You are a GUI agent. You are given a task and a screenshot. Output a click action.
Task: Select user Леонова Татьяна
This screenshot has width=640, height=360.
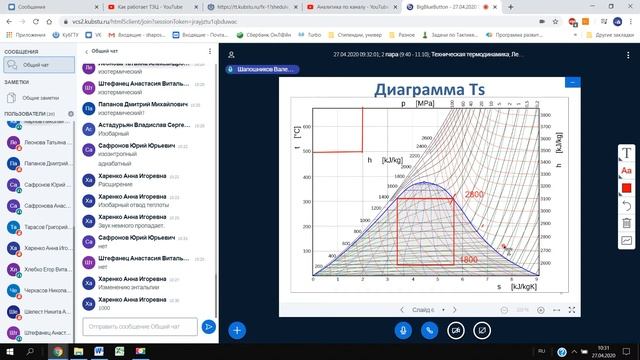[39, 143]
